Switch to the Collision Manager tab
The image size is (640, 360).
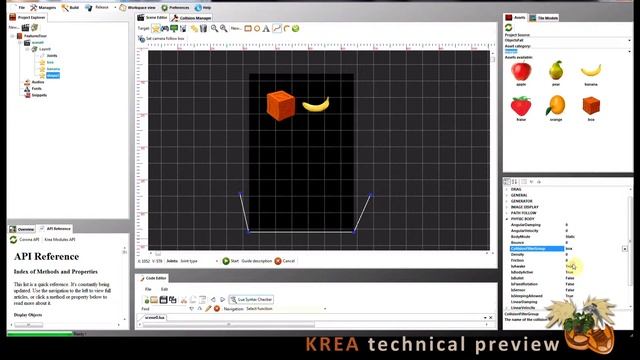click(191, 18)
